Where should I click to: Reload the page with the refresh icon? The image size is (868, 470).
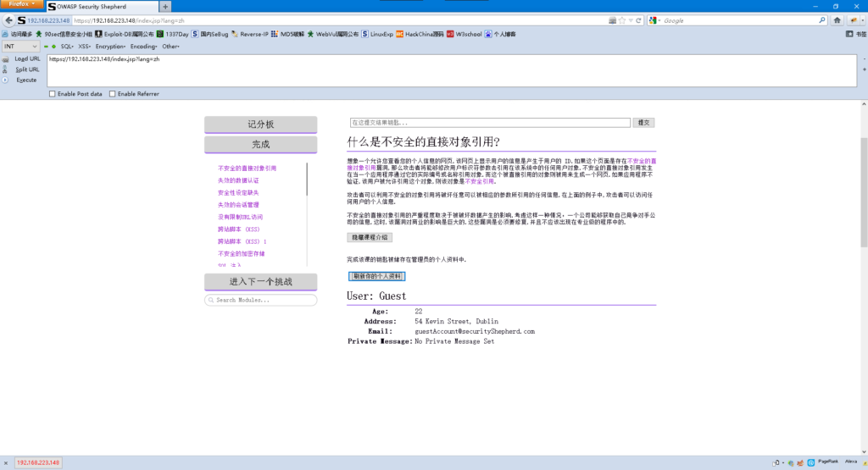click(638, 20)
